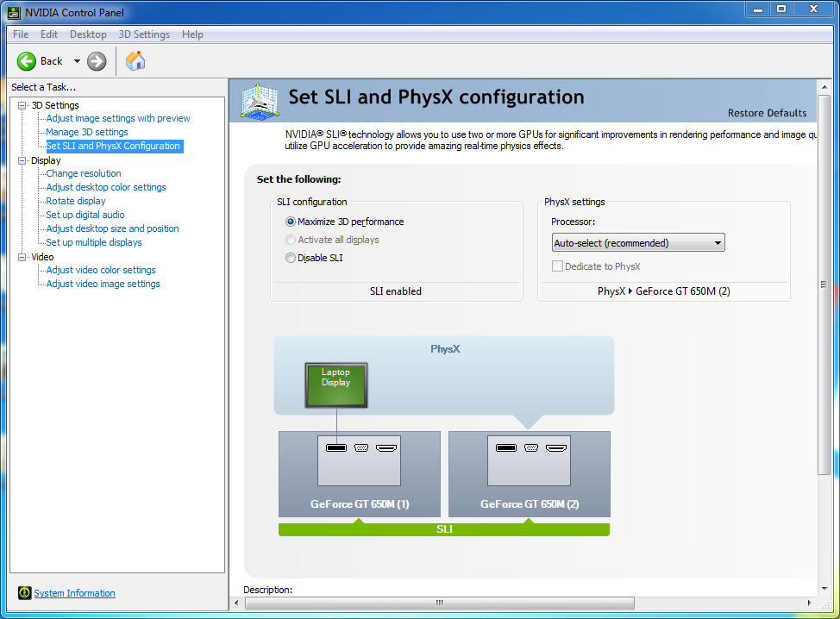840x619 pixels.
Task: Click the GeForce GT 650M (1) GPU box
Action: [360, 474]
